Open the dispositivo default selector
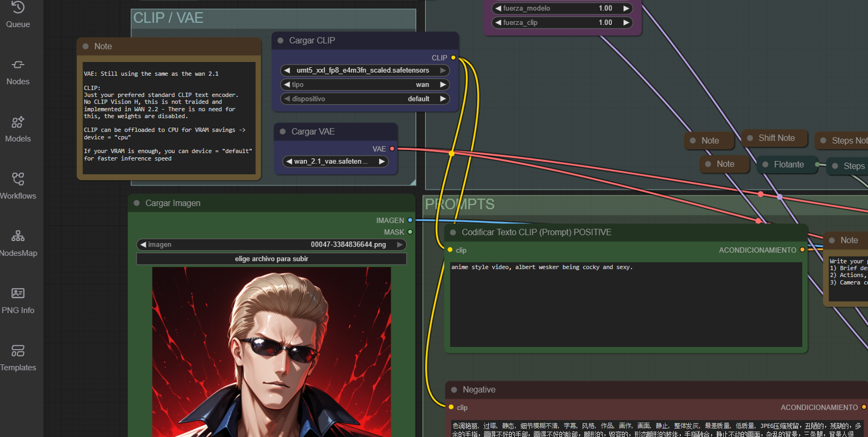Viewport: 868px width, 437px height. (x=365, y=99)
